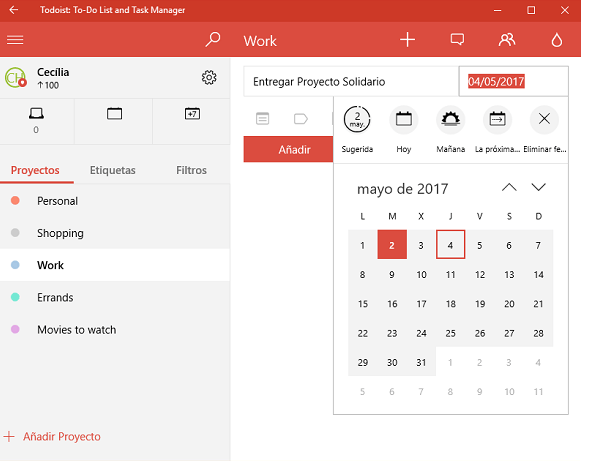Select day 28 in the calendar
The image size is (600, 462).
point(538,333)
